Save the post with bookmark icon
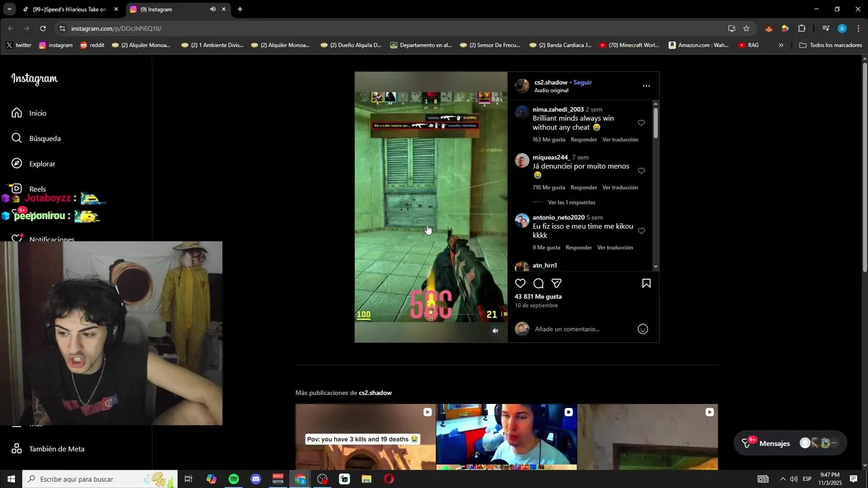The width and height of the screenshot is (868, 488). (x=646, y=283)
